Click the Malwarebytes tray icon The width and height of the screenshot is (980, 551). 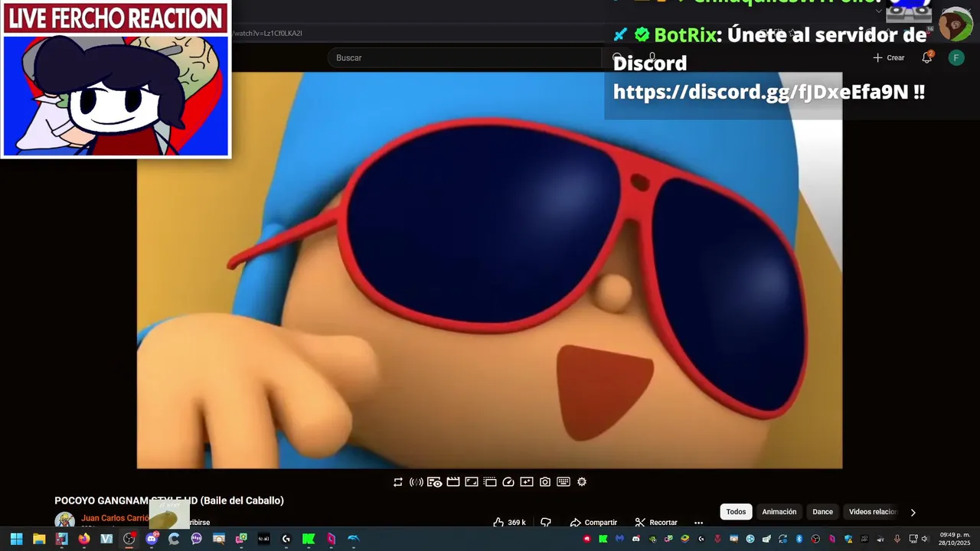point(620,539)
